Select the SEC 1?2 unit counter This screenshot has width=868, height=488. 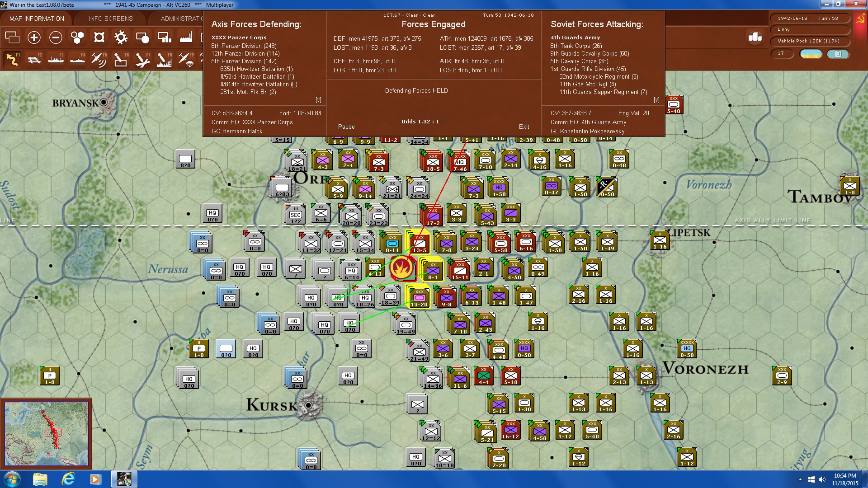coord(295,215)
